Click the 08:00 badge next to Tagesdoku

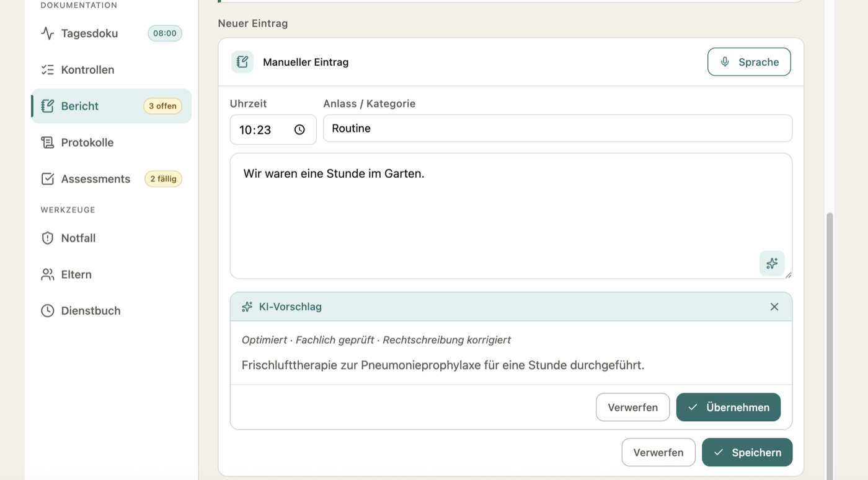165,33
